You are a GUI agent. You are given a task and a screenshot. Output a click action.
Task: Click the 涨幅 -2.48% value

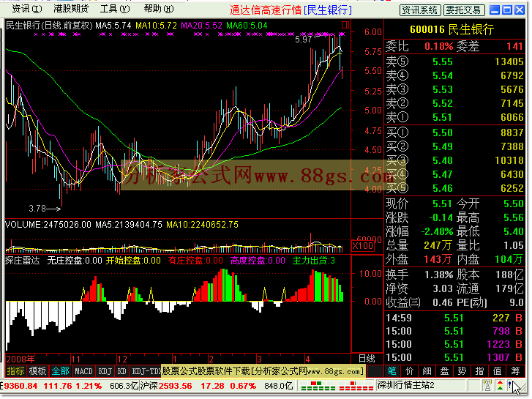(437, 231)
